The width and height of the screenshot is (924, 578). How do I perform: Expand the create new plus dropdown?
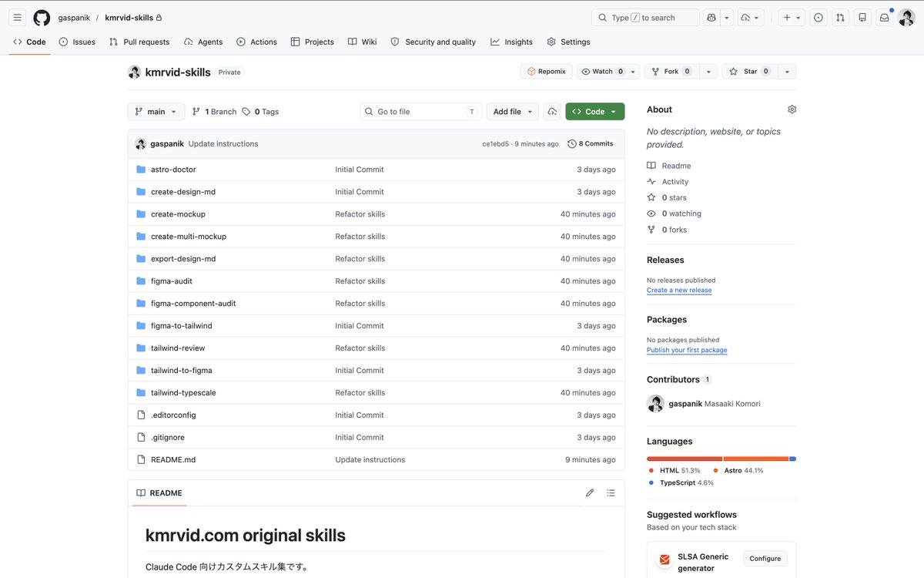[792, 17]
